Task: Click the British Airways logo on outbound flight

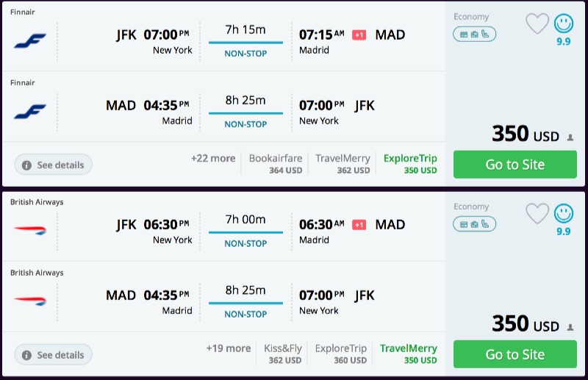Action: 29,231
